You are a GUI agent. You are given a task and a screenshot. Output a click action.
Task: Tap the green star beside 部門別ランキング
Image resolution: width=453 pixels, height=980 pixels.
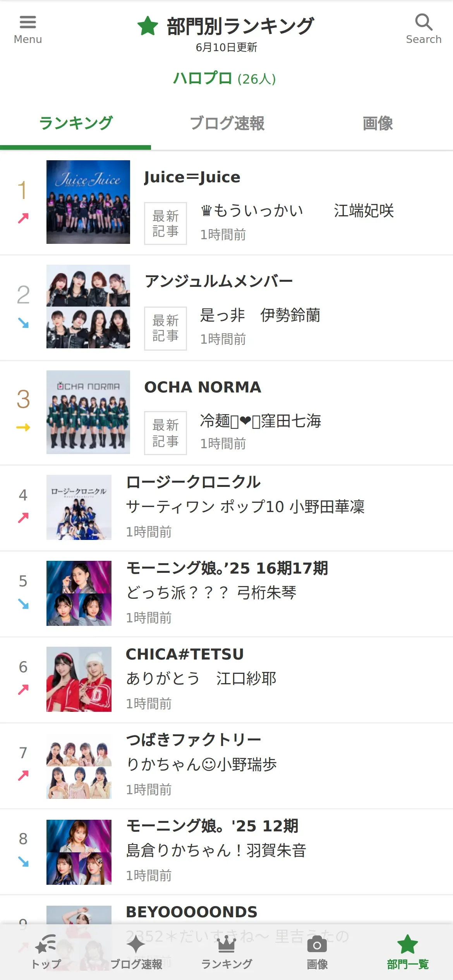tap(148, 26)
